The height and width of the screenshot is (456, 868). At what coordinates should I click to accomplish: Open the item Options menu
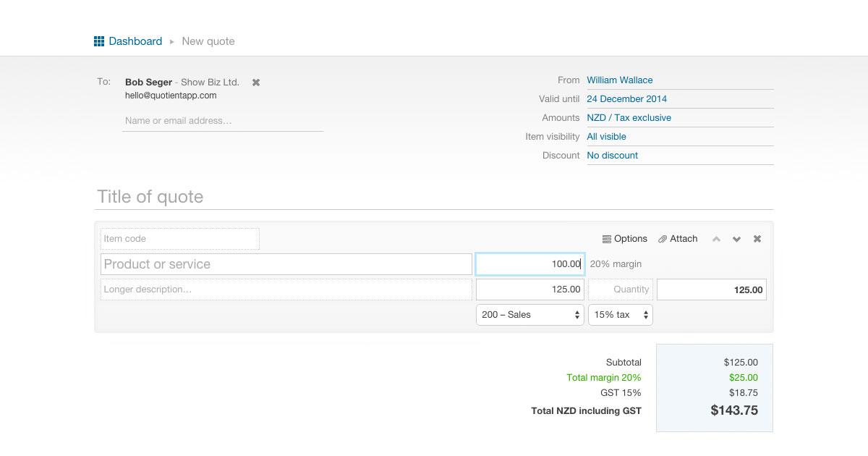pos(625,239)
